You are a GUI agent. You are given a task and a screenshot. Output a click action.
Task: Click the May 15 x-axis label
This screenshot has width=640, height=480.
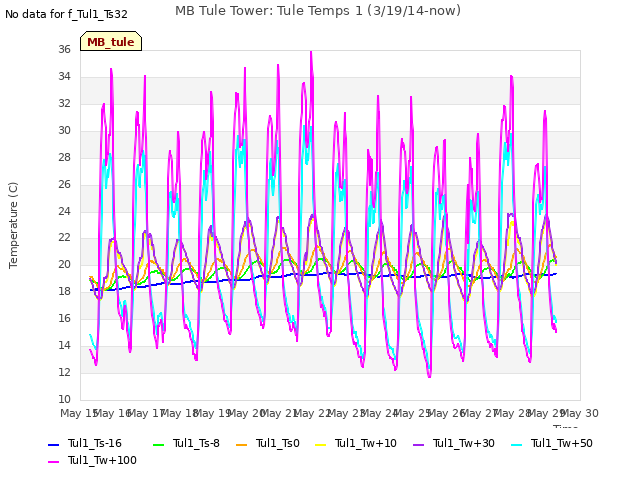79,413
